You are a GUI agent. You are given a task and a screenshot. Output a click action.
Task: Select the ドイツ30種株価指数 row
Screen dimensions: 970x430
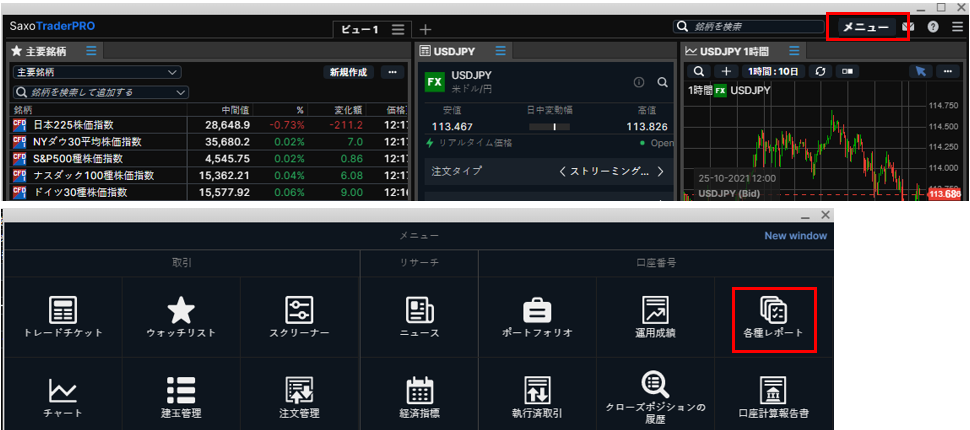[x=209, y=192]
